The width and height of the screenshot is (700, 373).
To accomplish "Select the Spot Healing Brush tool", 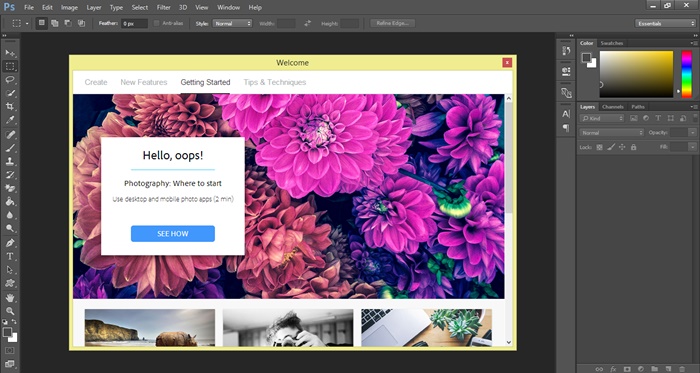I will 10,134.
